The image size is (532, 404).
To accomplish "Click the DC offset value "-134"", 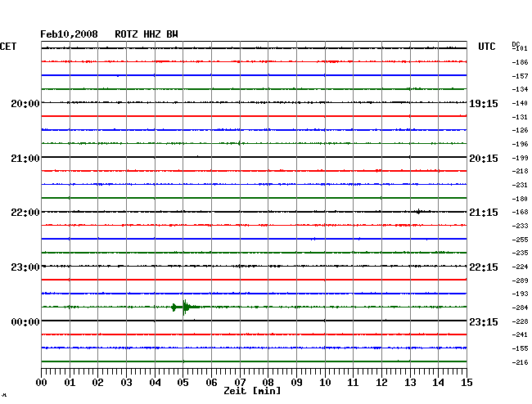I will click(520, 89).
